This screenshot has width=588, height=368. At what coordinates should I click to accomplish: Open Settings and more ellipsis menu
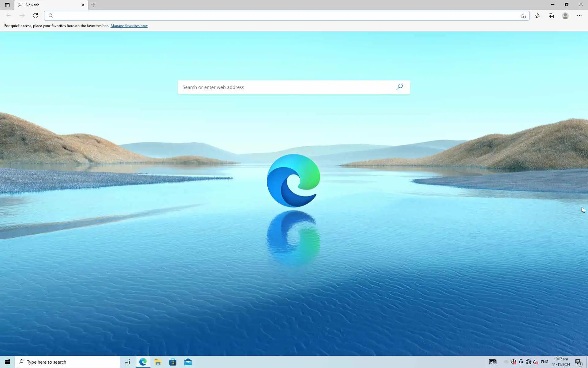click(x=579, y=16)
